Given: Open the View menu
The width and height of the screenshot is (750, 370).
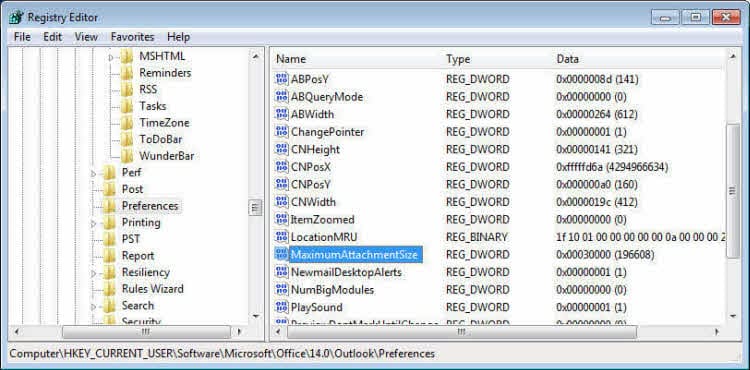Looking at the screenshot, I should point(86,37).
